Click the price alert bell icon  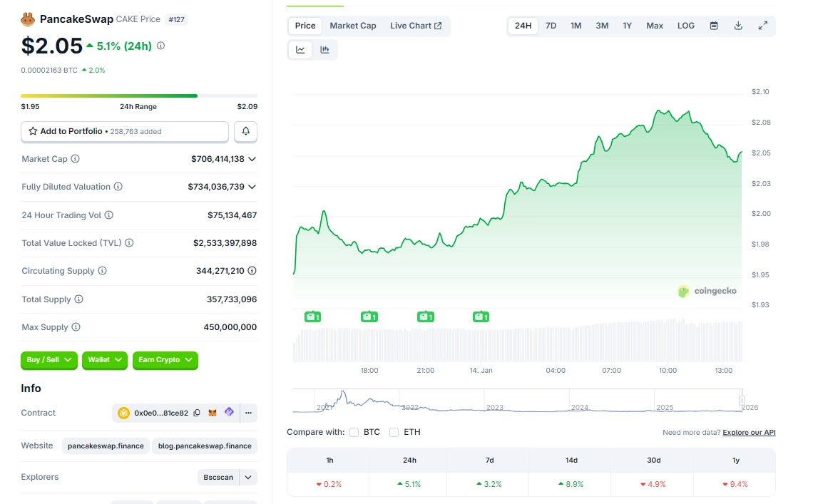coord(245,132)
